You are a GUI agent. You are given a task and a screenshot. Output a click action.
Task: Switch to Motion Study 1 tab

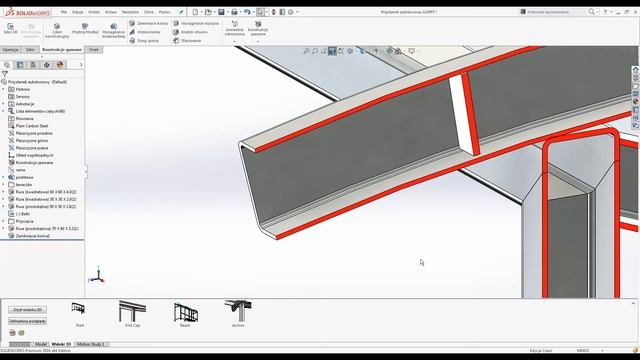tap(91, 344)
